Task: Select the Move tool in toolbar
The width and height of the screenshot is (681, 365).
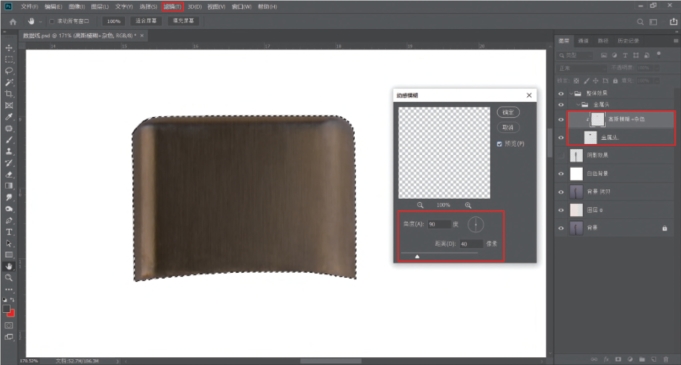Action: [x=9, y=48]
